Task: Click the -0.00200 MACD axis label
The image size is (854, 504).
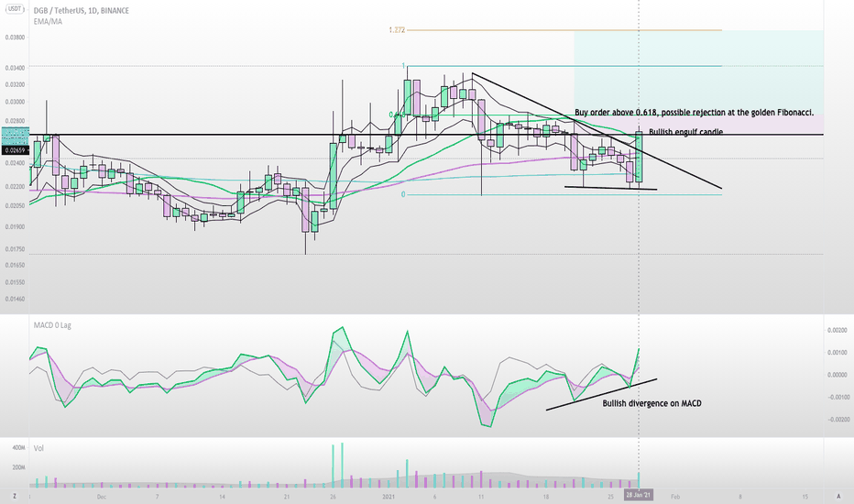Action: coord(838,420)
